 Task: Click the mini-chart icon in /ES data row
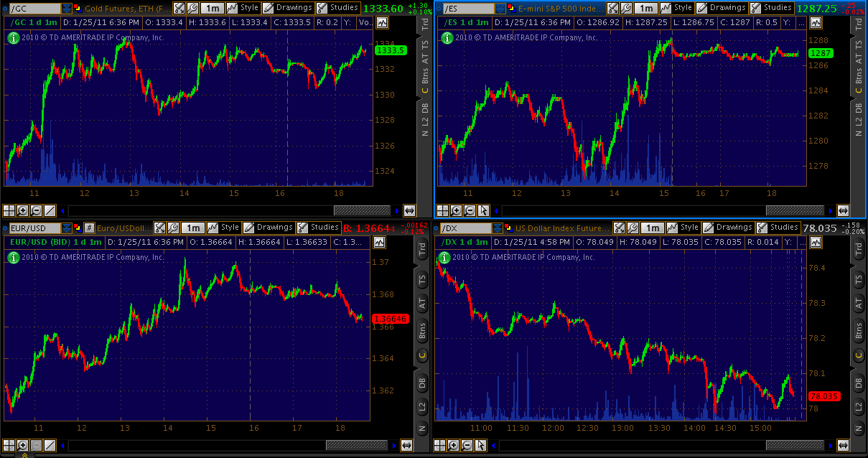[x=816, y=23]
